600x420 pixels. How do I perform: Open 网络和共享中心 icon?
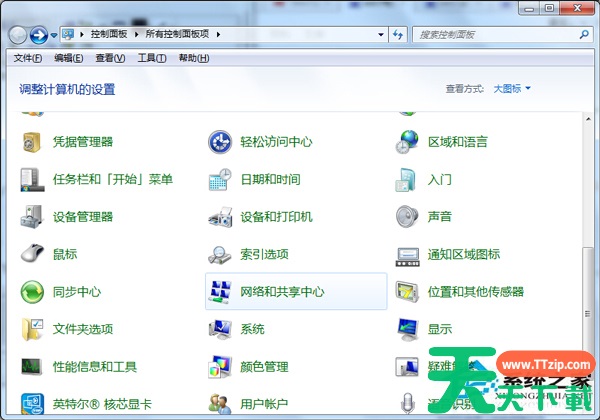(x=220, y=291)
